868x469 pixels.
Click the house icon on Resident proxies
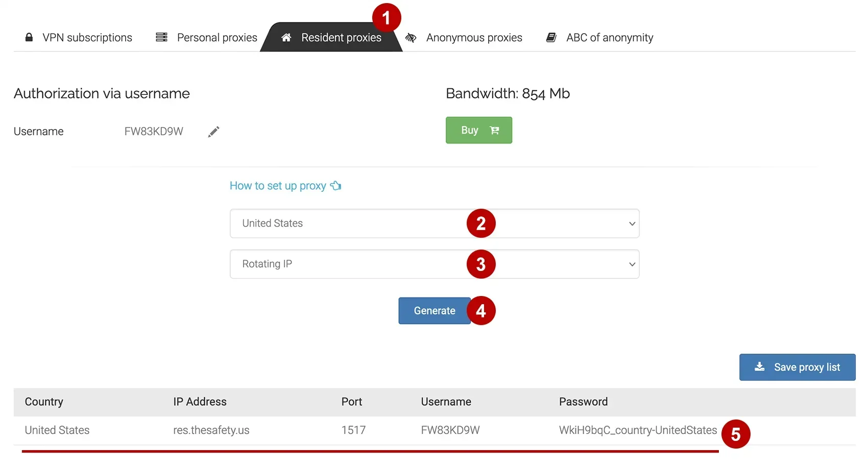[x=286, y=37]
